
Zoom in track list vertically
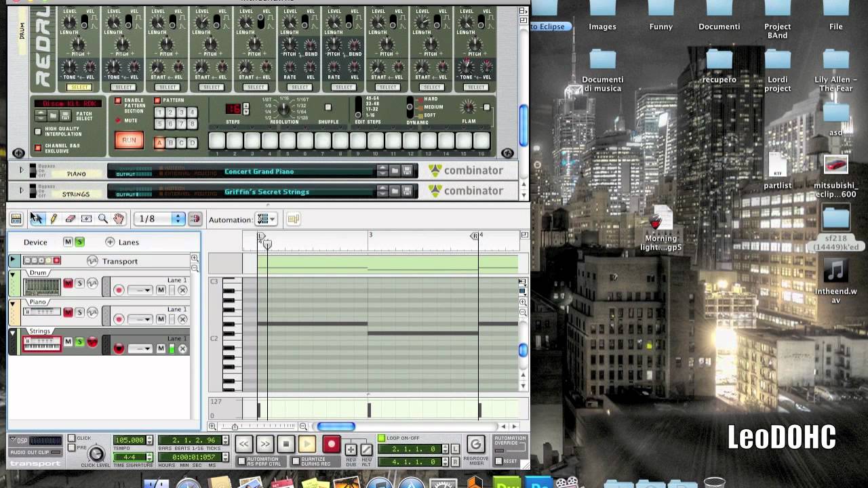tap(195, 258)
